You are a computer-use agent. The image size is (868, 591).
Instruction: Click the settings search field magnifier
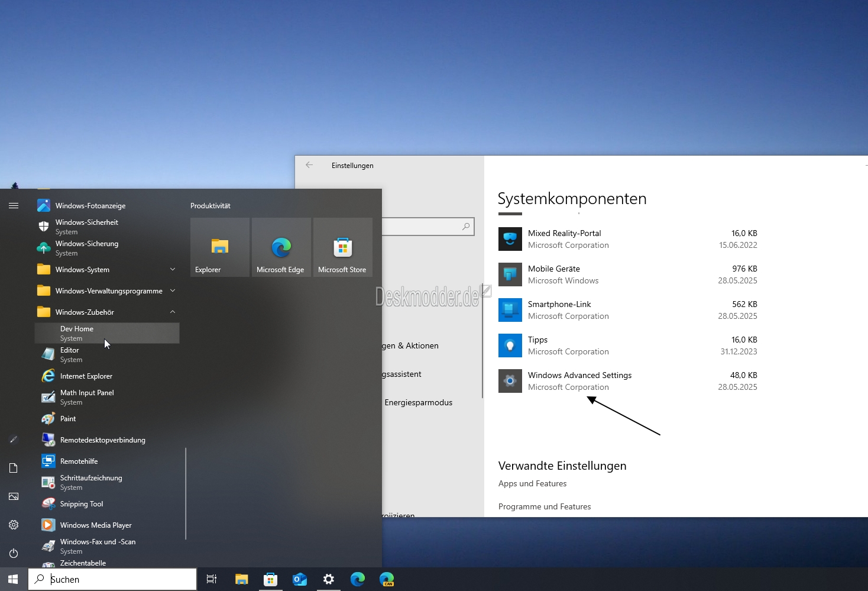click(466, 227)
